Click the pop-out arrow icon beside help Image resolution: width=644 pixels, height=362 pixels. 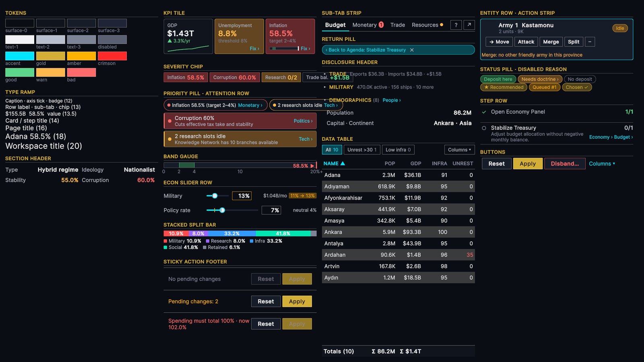(469, 25)
